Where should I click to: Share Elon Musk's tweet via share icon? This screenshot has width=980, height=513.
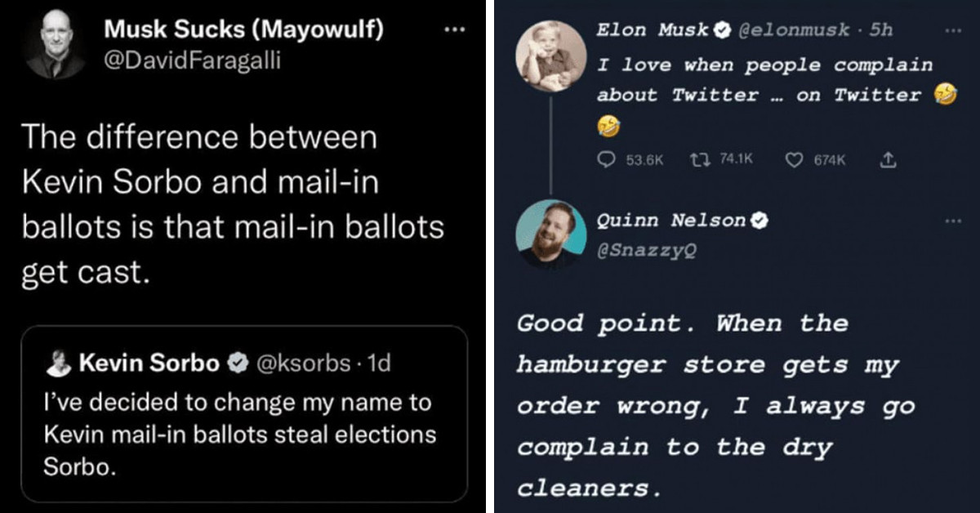pos(884,161)
